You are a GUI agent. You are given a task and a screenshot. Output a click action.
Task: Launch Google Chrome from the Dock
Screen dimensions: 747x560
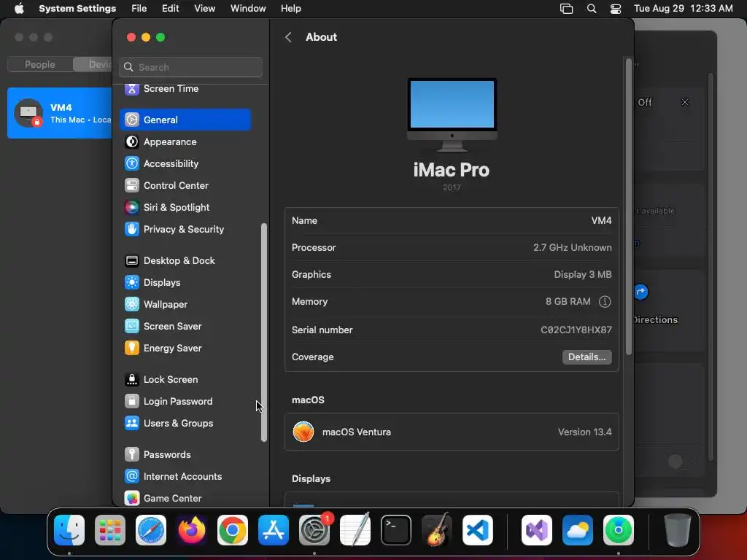point(233,530)
